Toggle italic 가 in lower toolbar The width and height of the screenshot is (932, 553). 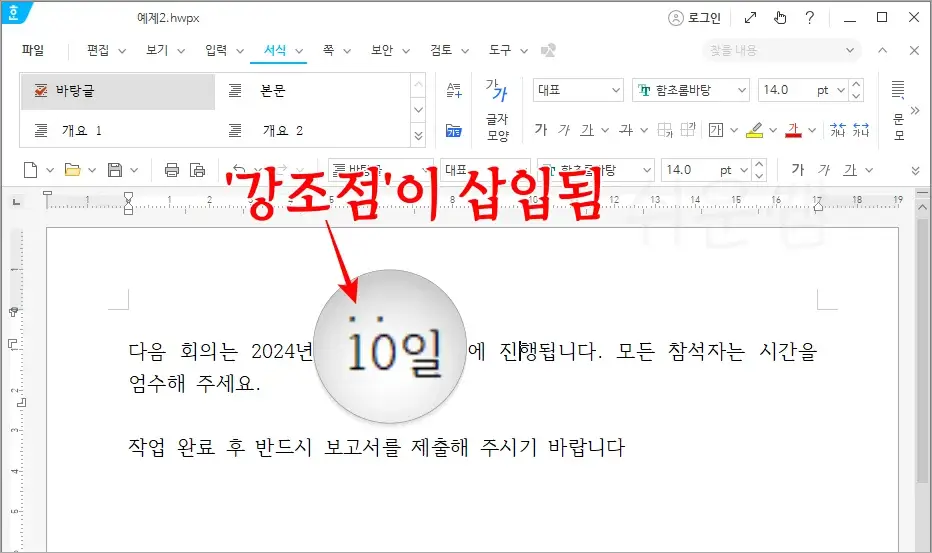pyautogui.click(x=824, y=170)
